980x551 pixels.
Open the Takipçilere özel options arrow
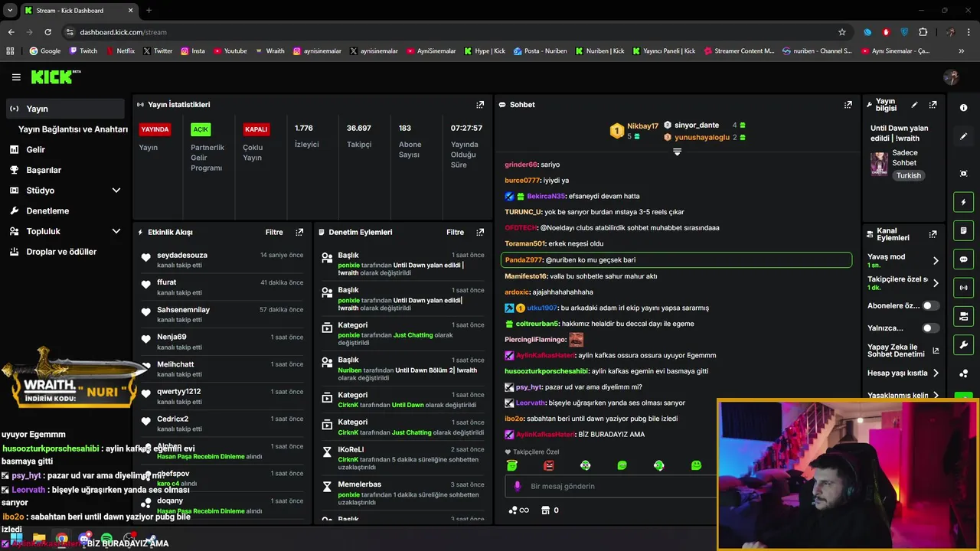(x=936, y=283)
